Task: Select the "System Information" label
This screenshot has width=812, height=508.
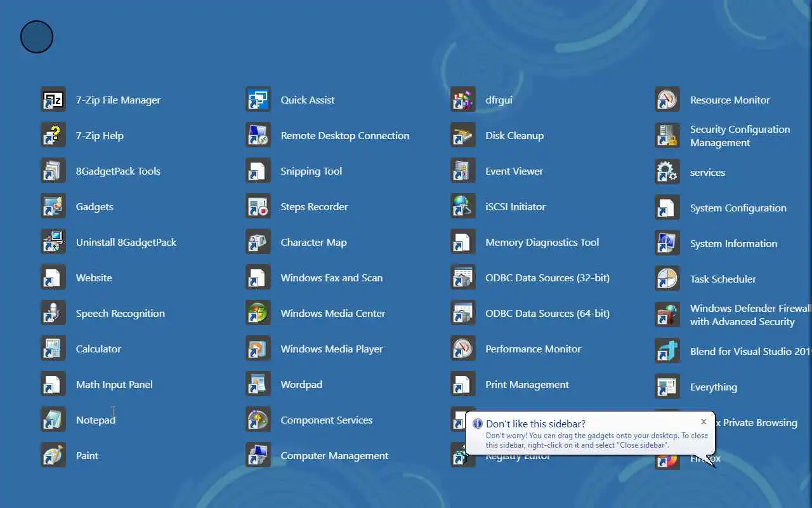Action: pyautogui.click(x=733, y=243)
